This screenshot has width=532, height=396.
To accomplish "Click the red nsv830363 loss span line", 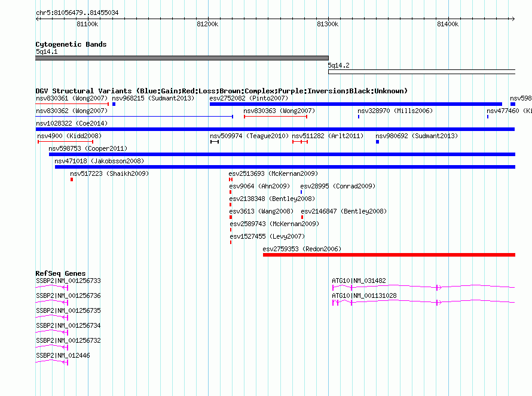I will pos(276,117).
